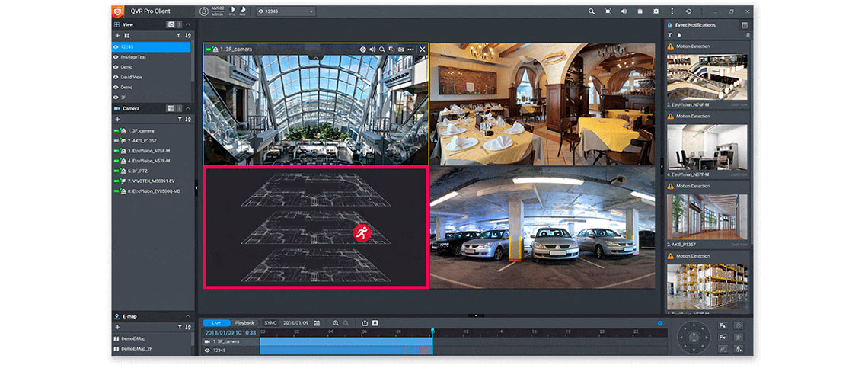Switch to Playback mode
Screen dimensions: 868x365
pos(244,323)
